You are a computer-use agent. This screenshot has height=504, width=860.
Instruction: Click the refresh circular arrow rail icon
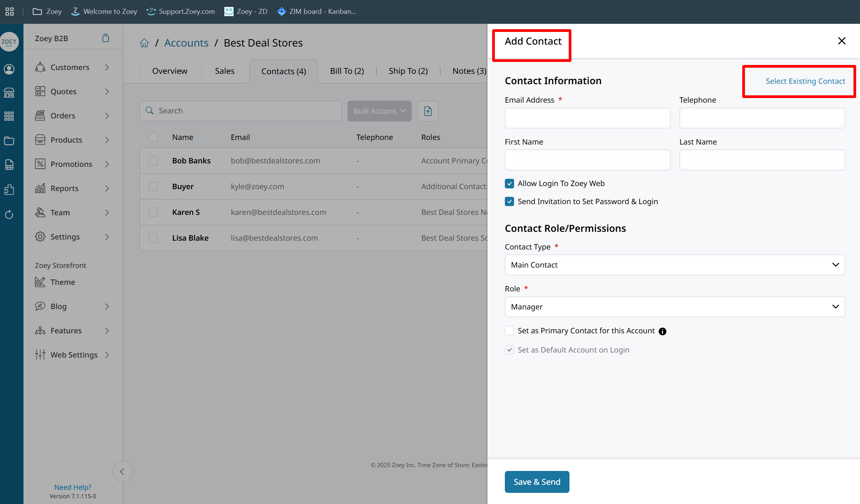coord(9,214)
